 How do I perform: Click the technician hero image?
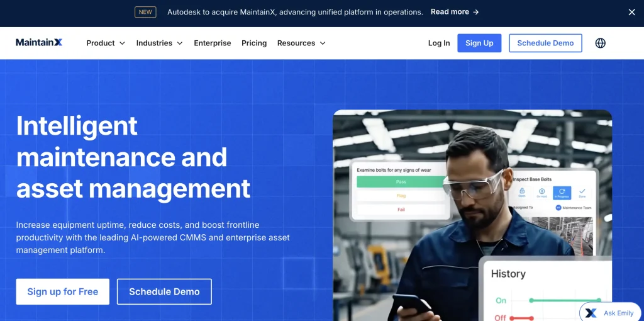point(472,215)
